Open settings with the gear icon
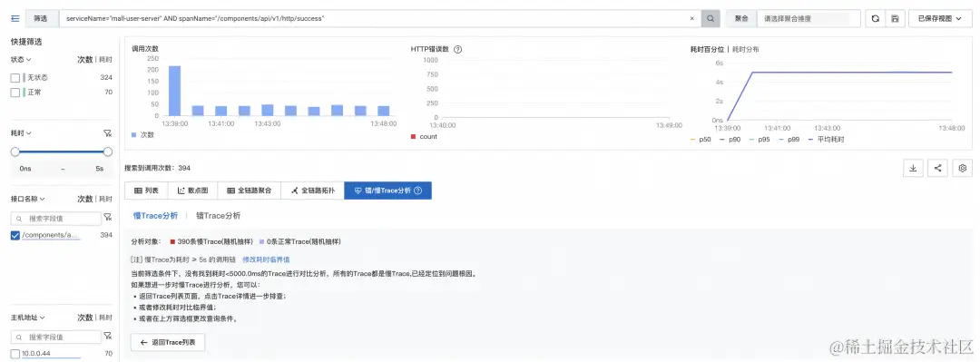 [963, 168]
